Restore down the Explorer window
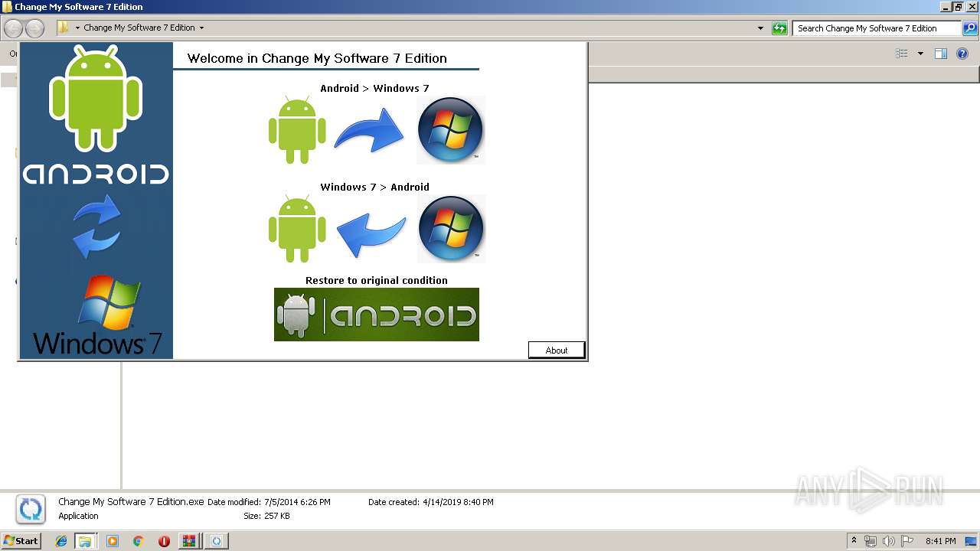Image resolution: width=980 pixels, height=551 pixels. [959, 7]
